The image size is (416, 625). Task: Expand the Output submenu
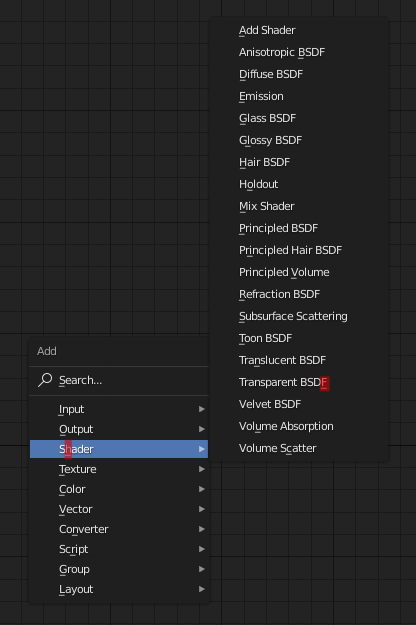(119, 429)
